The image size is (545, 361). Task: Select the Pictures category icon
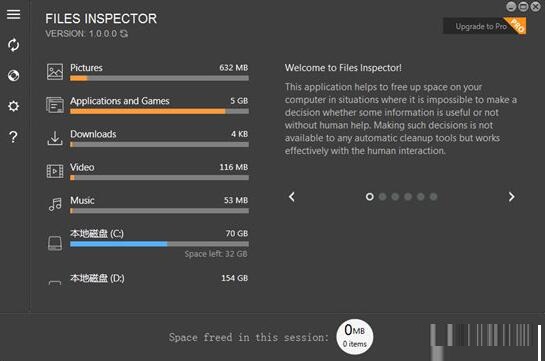55,72
